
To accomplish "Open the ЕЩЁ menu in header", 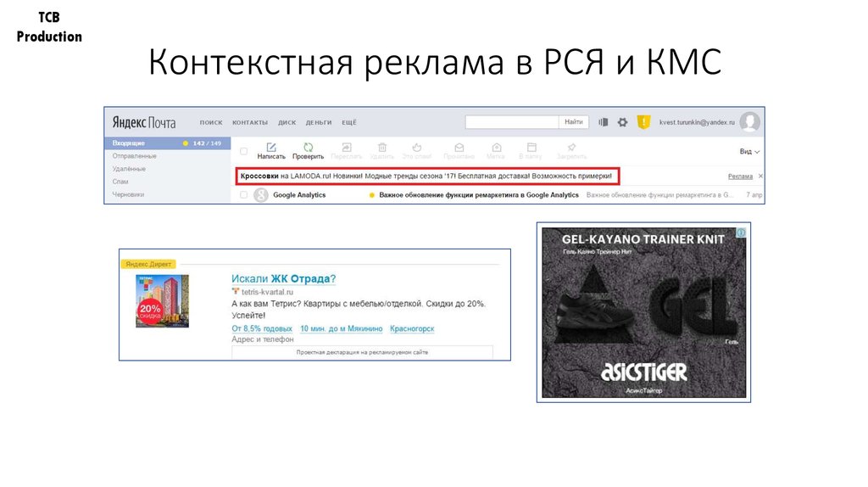I will click(x=349, y=123).
